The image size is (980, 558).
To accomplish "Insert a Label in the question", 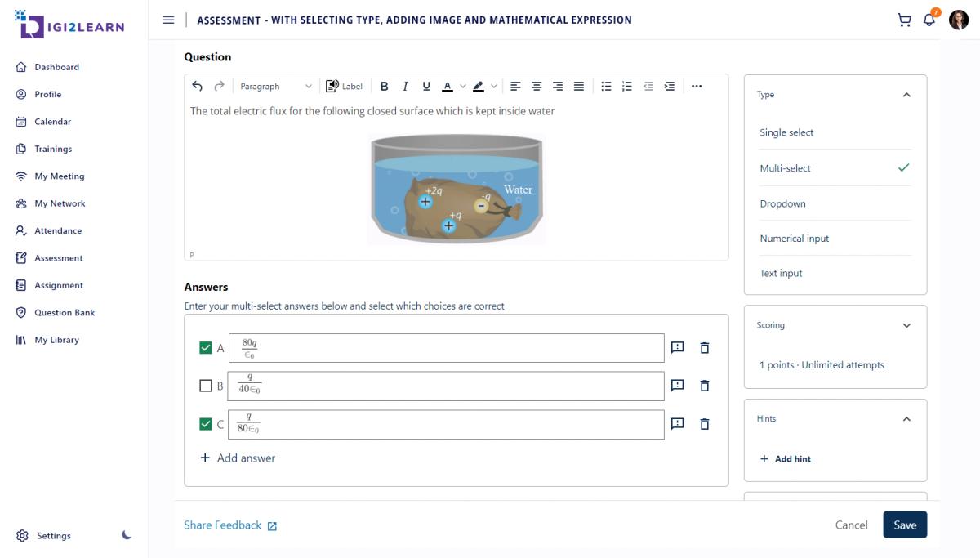I will pyautogui.click(x=344, y=86).
